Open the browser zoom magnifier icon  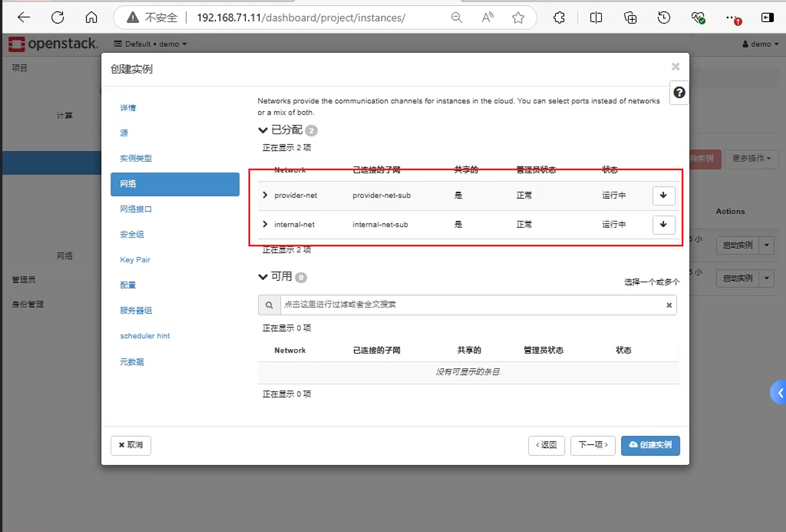click(457, 17)
